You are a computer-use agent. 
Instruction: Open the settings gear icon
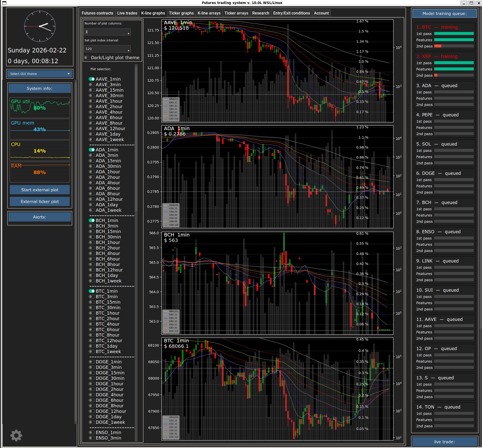point(16,435)
